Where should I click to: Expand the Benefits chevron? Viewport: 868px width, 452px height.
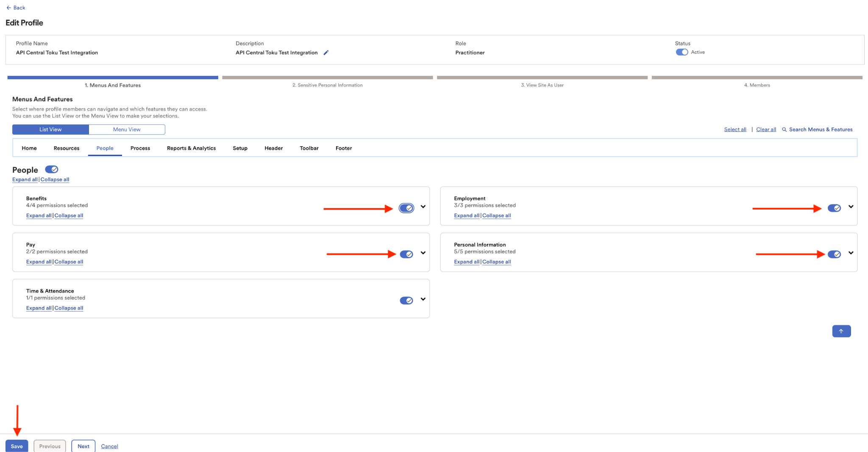423,207
